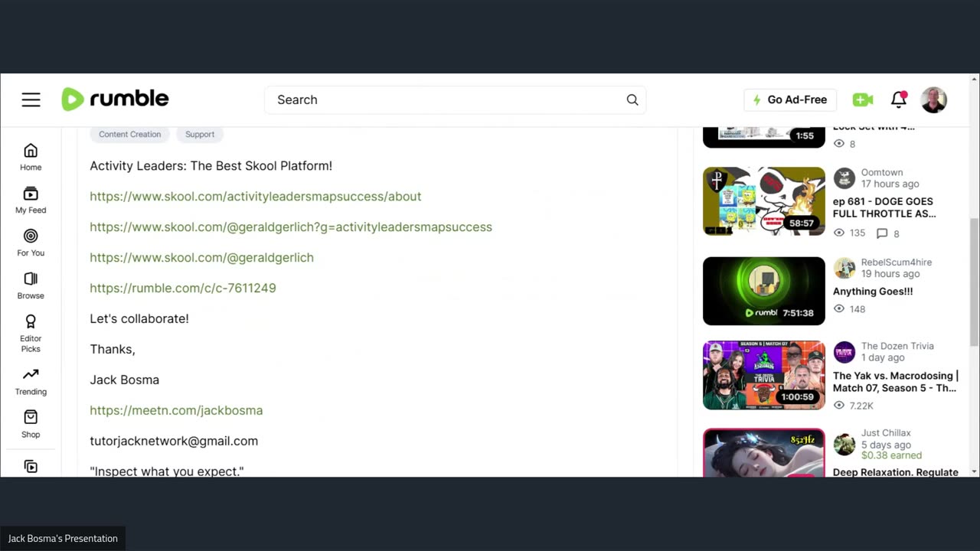Go to Home in sidebar
Viewport: 980px width, 551px height.
tap(31, 157)
